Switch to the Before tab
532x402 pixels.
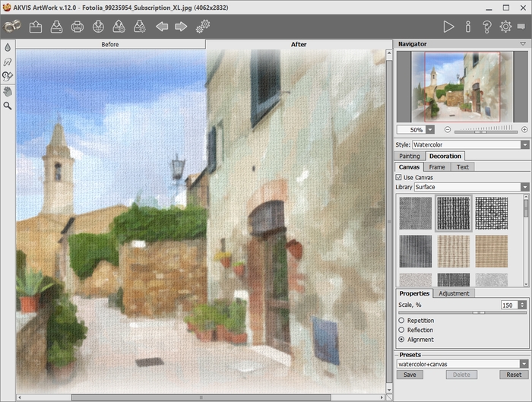coord(110,44)
